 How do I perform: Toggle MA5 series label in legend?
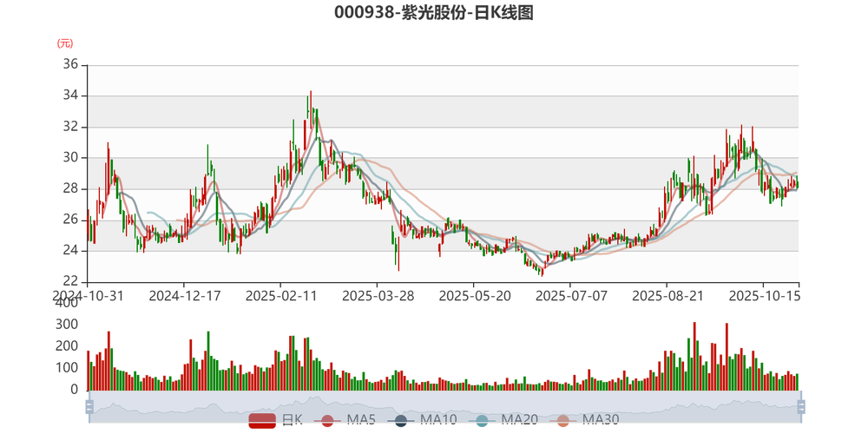click(x=360, y=421)
